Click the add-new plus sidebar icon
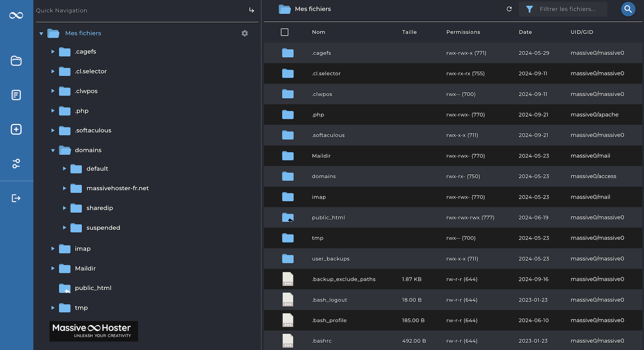 pyautogui.click(x=16, y=129)
